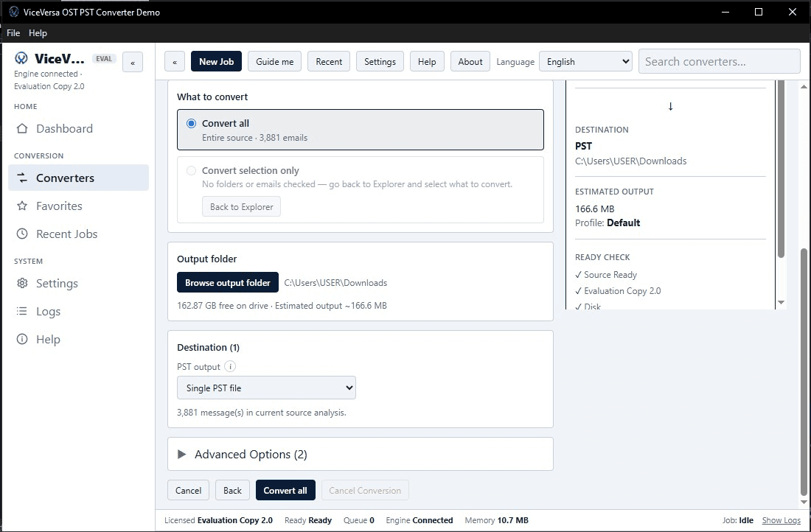Click the app icon in title bar

pyautogui.click(x=14, y=12)
